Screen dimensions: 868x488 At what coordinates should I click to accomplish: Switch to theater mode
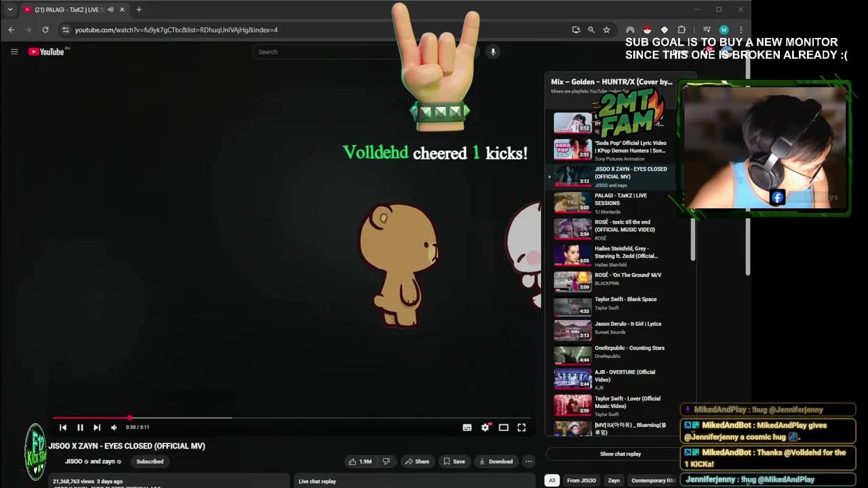point(503,427)
